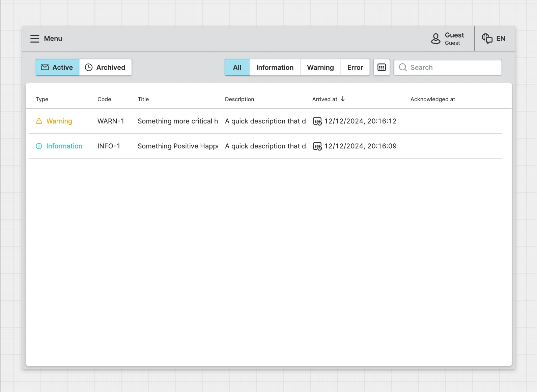537x392 pixels.
Task: Click the timestamp calendar icon for WARN-1
Action: click(x=317, y=121)
